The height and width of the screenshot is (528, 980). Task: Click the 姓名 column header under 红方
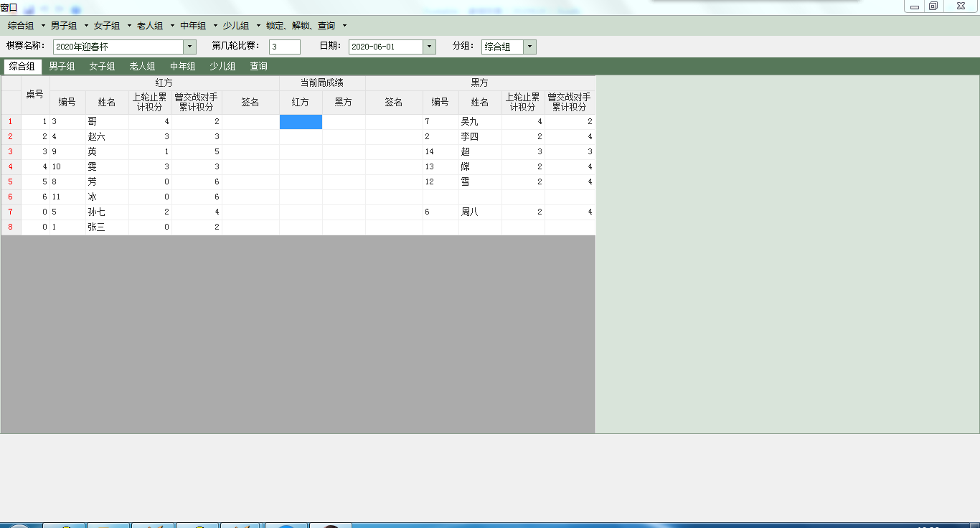point(107,103)
